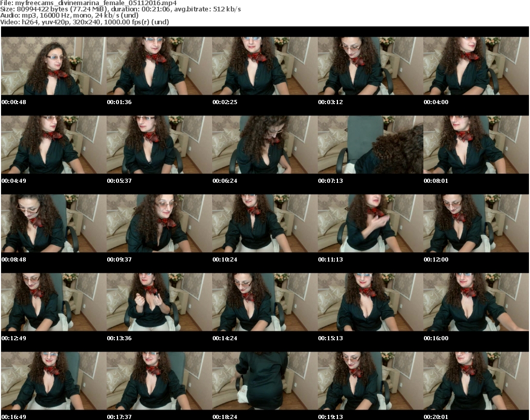Click the 00:16:49 timestamp label
Viewport: 530px width, 420px height.
(x=13, y=417)
